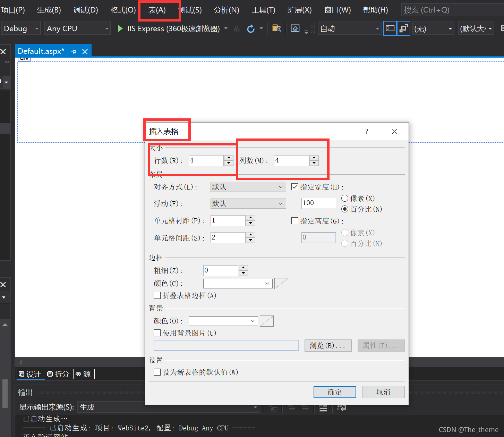Image resolution: width=504 pixels, height=437 pixels.
Task: Click the help question mark in Insert Table dialog
Action: pyautogui.click(x=367, y=131)
